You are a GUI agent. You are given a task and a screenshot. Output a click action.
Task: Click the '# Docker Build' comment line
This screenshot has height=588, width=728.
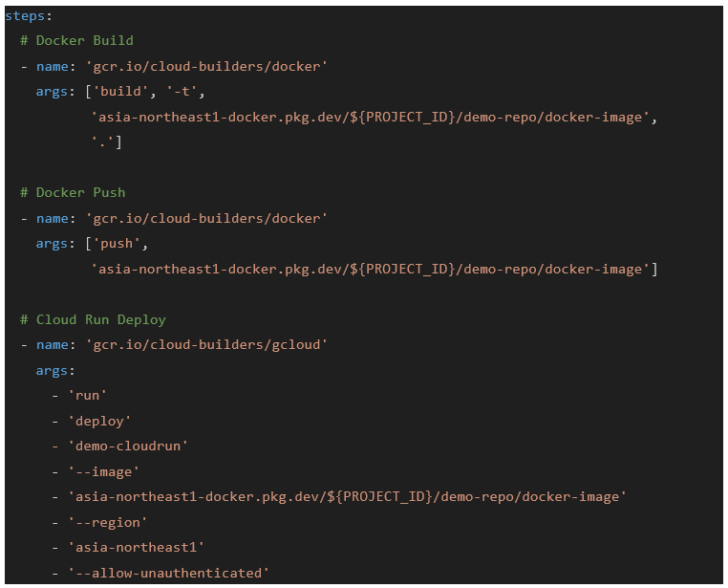[x=76, y=40]
